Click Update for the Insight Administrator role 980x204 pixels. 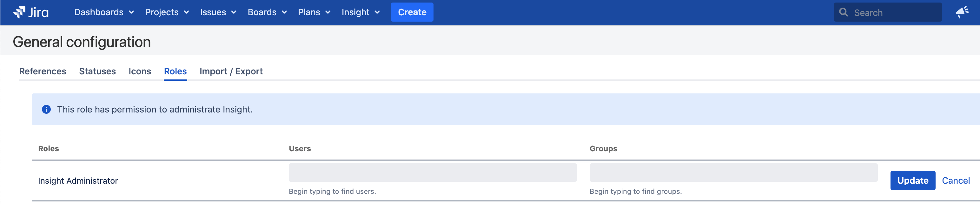(x=913, y=180)
